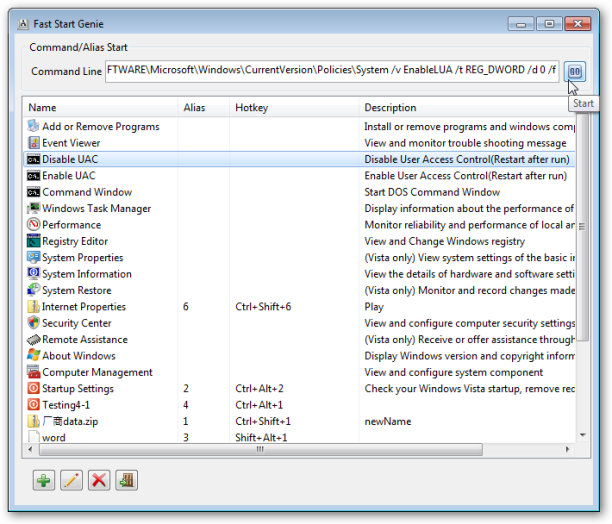Click the Disable UAC console icon
The image size is (612, 524).
coord(34,159)
